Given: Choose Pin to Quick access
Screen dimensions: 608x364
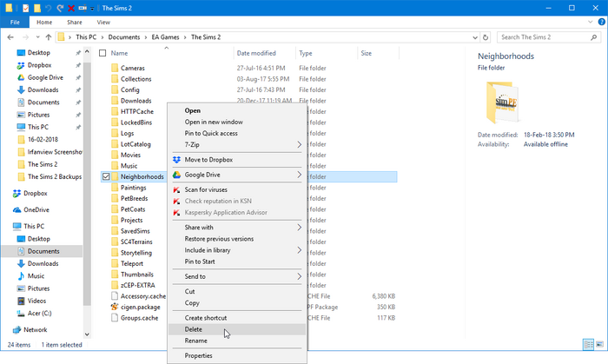Looking at the screenshot, I should pyautogui.click(x=237, y=133).
